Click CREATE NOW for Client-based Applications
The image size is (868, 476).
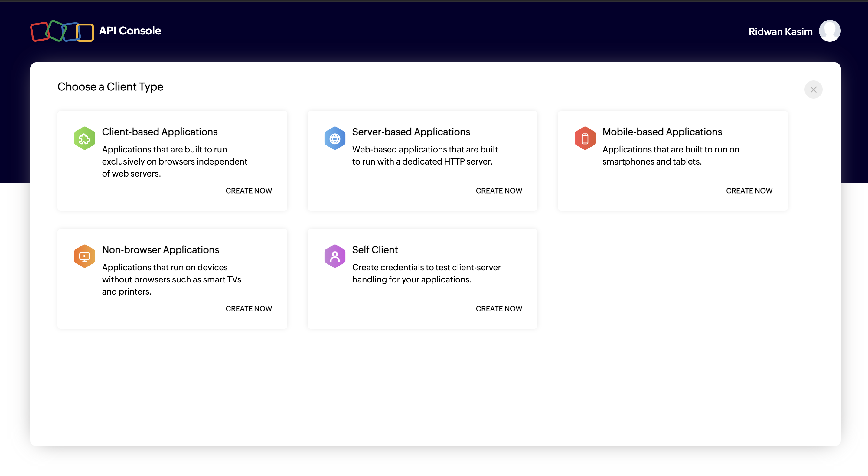coord(249,191)
